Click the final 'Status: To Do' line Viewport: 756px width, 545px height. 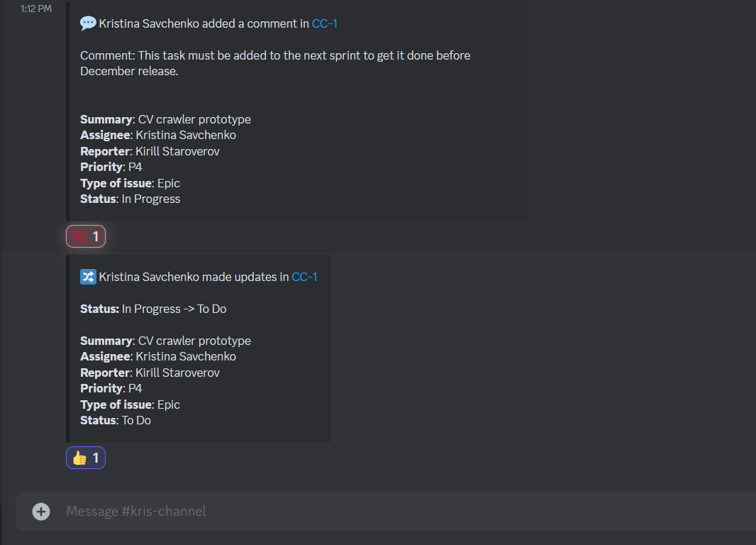click(x=116, y=420)
